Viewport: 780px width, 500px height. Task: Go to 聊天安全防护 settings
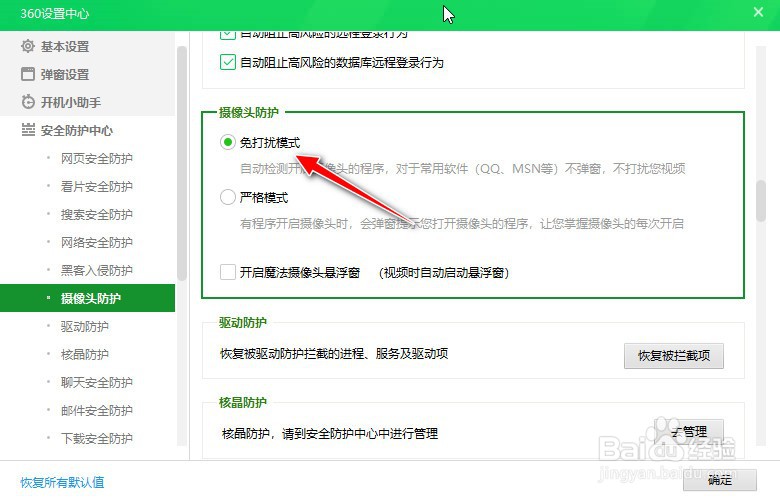coord(97,382)
